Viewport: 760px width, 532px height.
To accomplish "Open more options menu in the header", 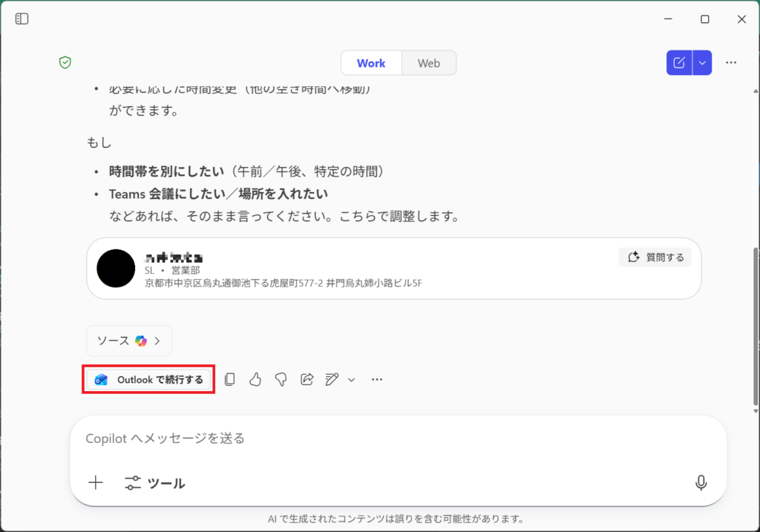I will click(731, 63).
